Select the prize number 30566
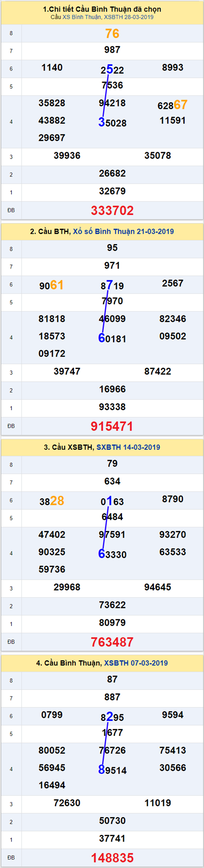Viewport: 204px width, 868px height. pyautogui.click(x=173, y=768)
